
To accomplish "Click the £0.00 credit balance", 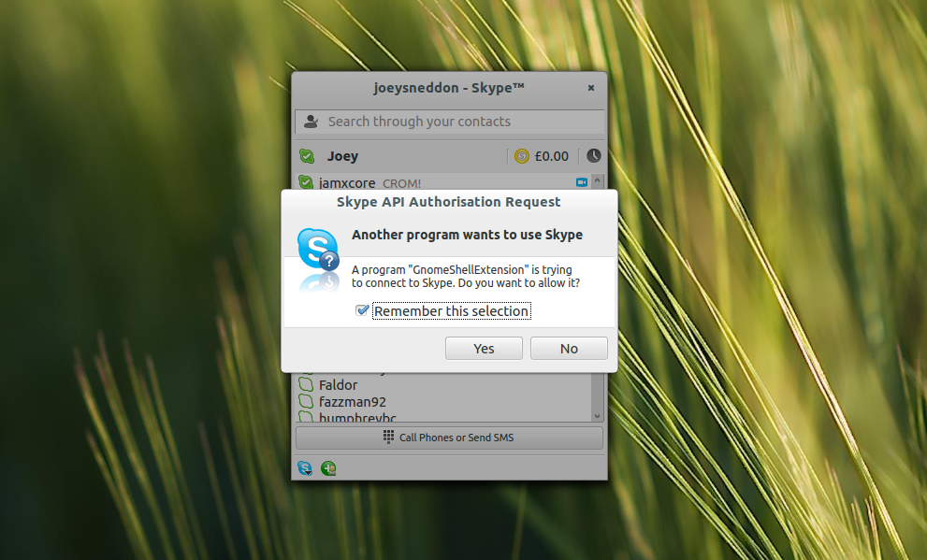I will tap(551, 156).
